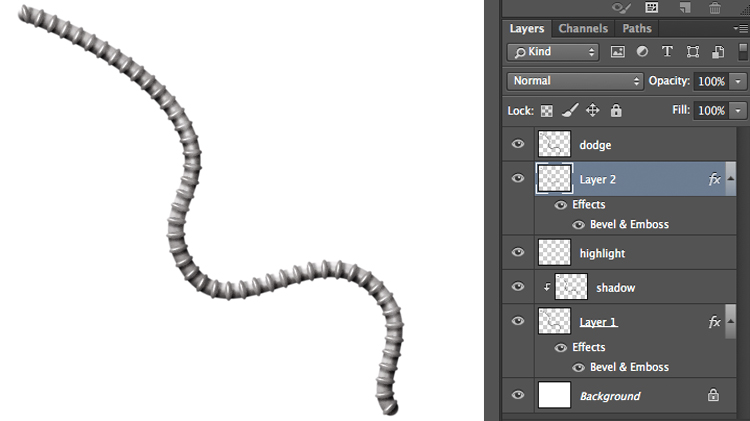Lock transparent pixels icon

point(547,111)
